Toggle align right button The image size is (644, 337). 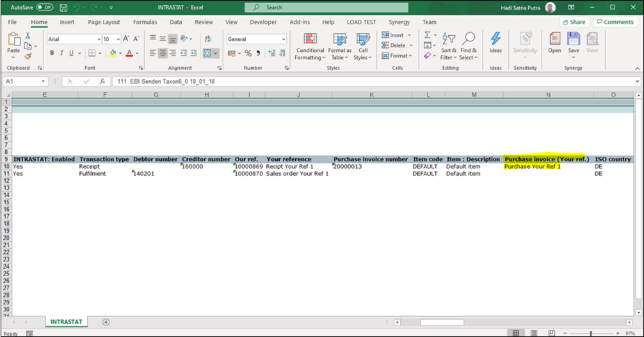173,53
